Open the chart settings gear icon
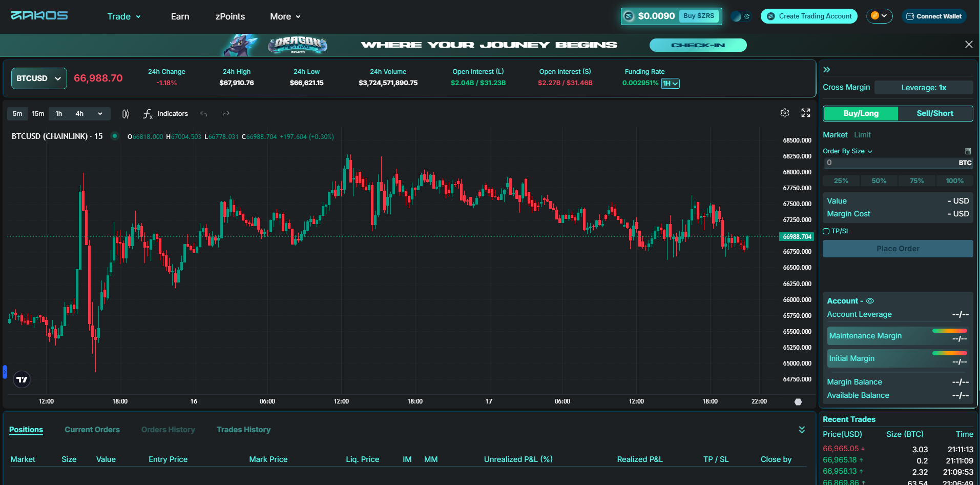This screenshot has width=980, height=485. (x=784, y=113)
